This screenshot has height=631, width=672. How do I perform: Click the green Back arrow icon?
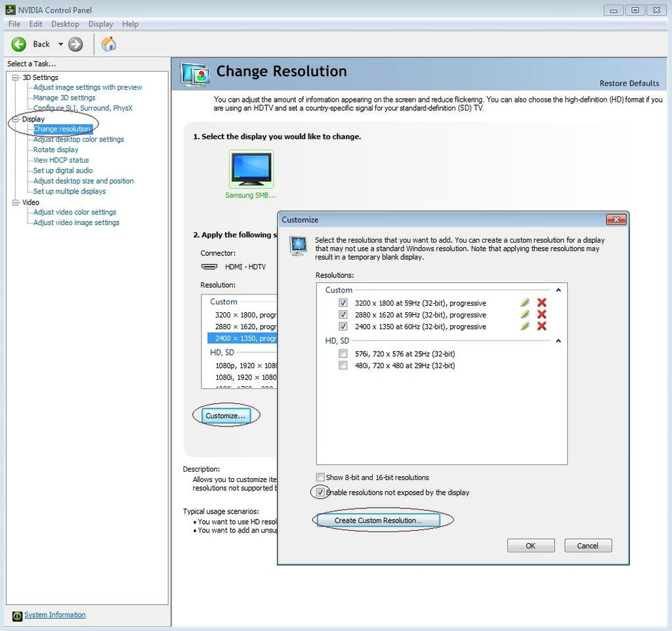click(x=19, y=44)
